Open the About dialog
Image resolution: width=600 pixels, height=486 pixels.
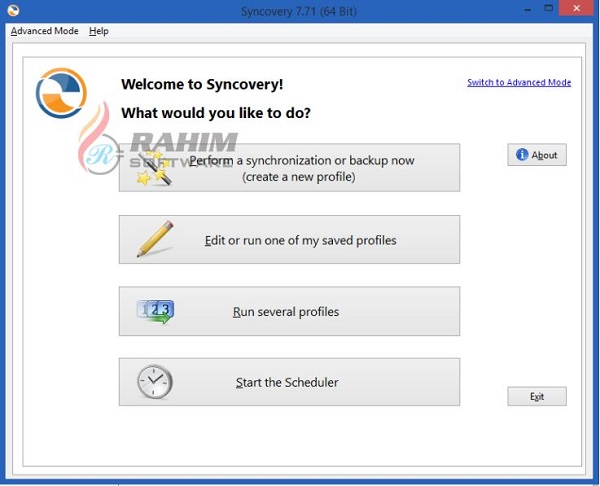[x=537, y=155]
